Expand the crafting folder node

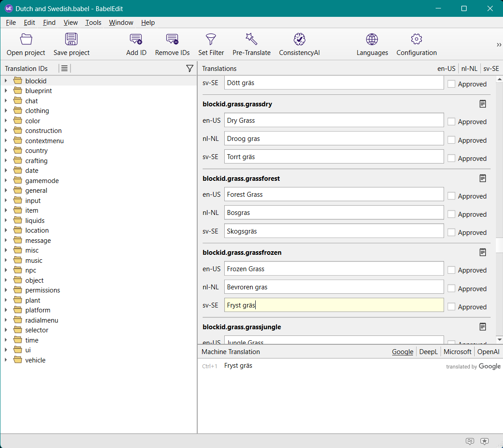pyautogui.click(x=6, y=161)
